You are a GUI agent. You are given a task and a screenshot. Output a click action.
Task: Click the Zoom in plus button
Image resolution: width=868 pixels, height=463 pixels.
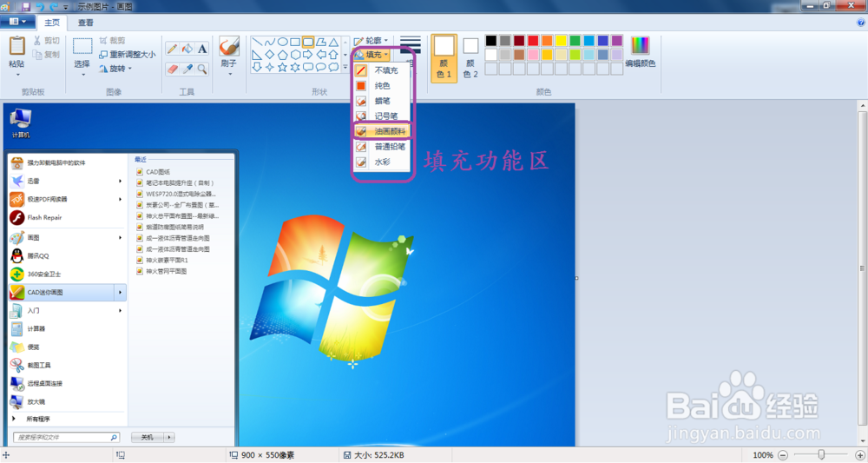pyautogui.click(x=859, y=455)
